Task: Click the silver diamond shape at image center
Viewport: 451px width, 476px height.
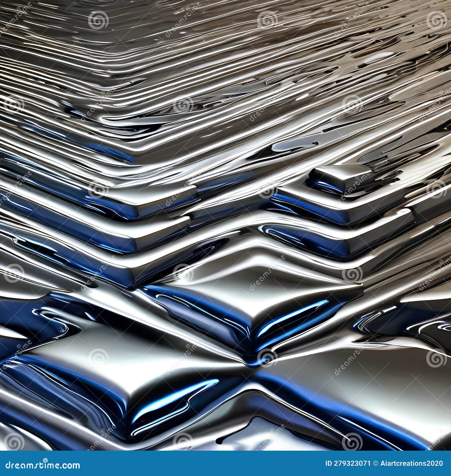Action: (x=240, y=293)
